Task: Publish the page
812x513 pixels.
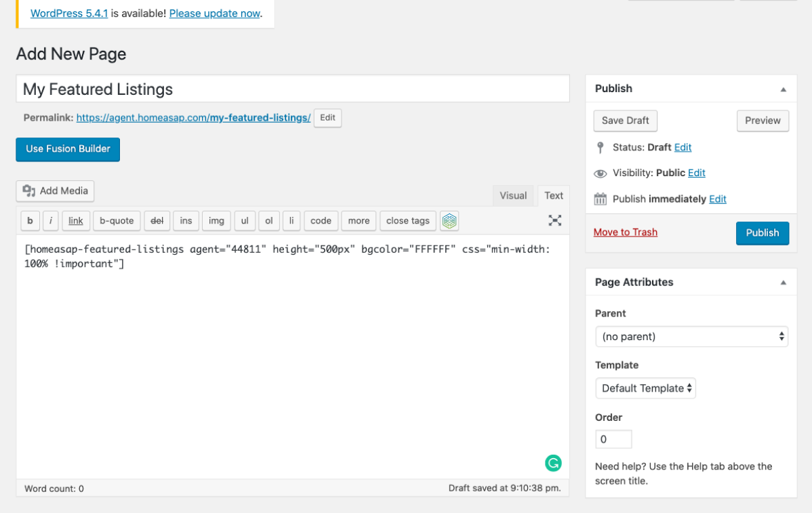Action: point(763,233)
